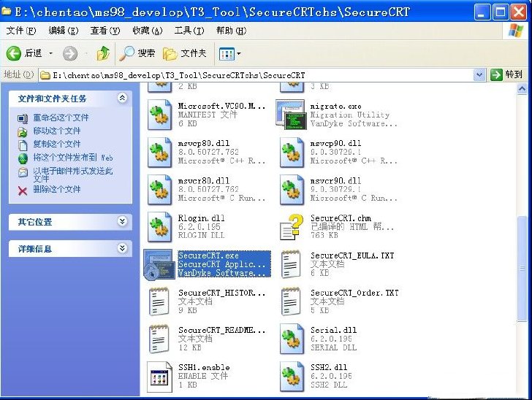Click the vertical scrollbar thumb
This screenshot has width=532, height=400.
(522, 268)
